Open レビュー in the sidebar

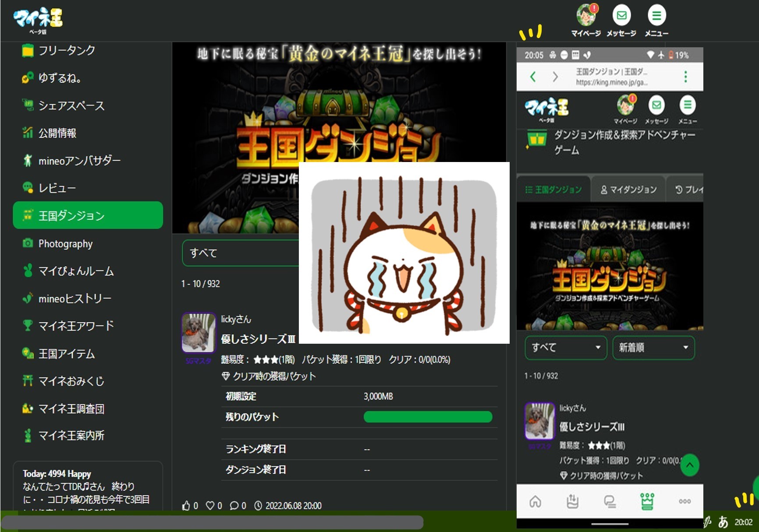(x=88, y=188)
